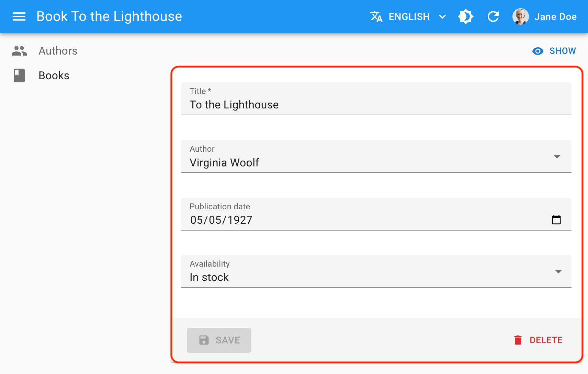The width and height of the screenshot is (588, 374).
Task: Click the Jane Doe username text
Action: pos(555,16)
